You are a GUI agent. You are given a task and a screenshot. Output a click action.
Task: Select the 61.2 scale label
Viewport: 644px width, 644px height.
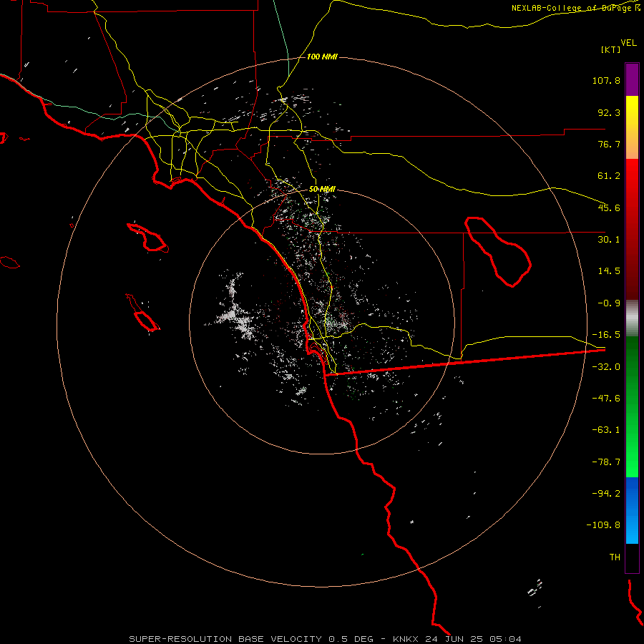coord(609,176)
